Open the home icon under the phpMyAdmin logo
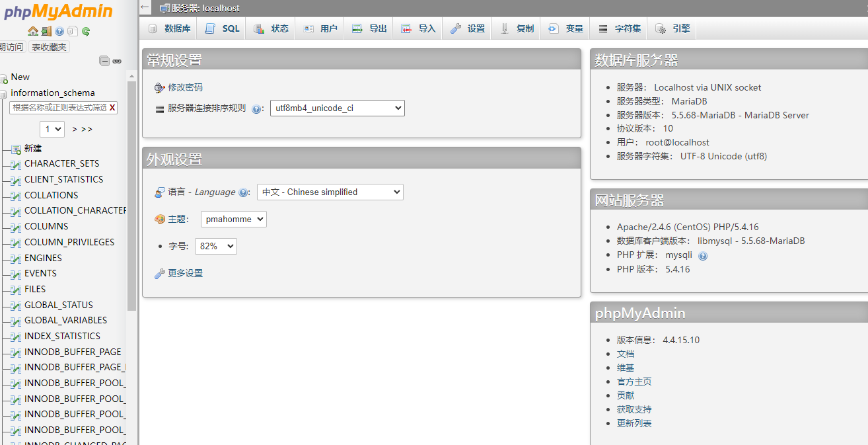Screen dimensions: 868x445 pos(32,31)
